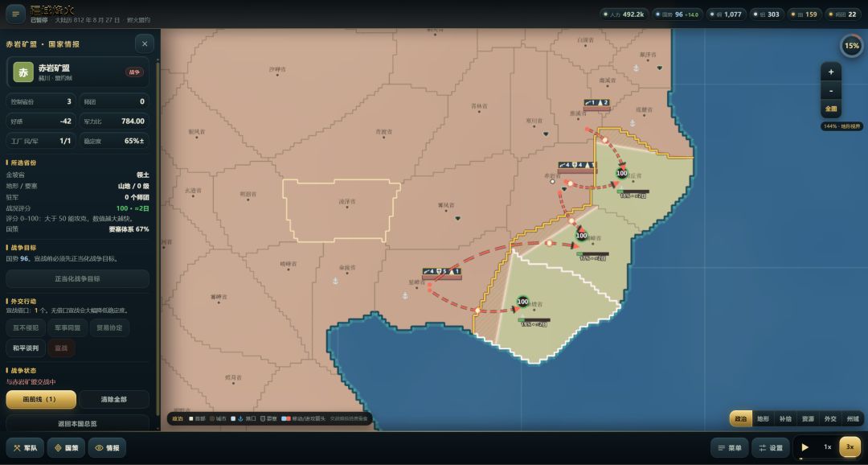Click the port anchor icon near 金坡省
The height and width of the screenshot is (465, 868).
pos(335,281)
